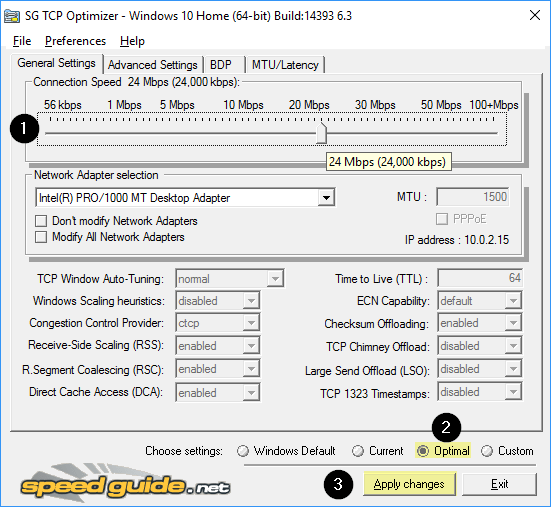Click the 10 Mbps speed label

(243, 105)
